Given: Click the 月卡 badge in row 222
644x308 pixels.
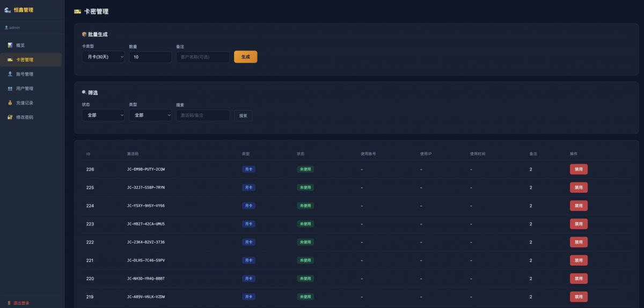Looking at the screenshot, I should click(x=248, y=242).
